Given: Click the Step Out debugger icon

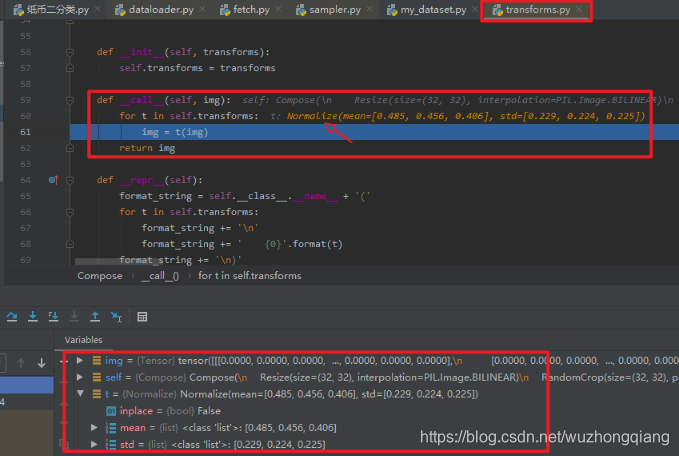Looking at the screenshot, I should click(x=95, y=317).
